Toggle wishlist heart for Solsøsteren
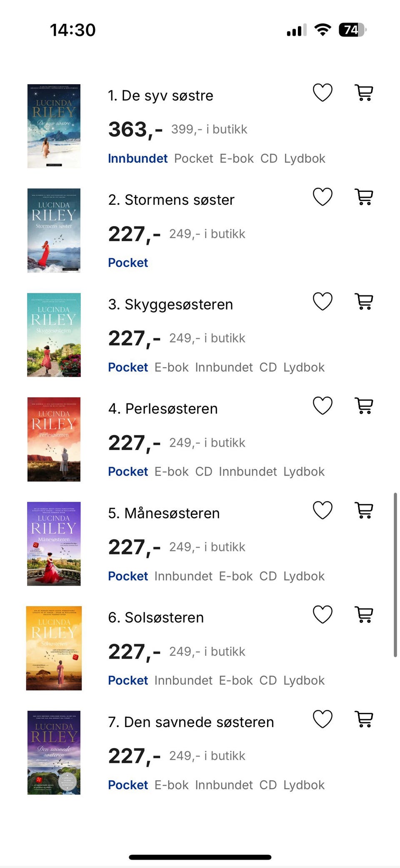400x868 pixels. tap(322, 614)
